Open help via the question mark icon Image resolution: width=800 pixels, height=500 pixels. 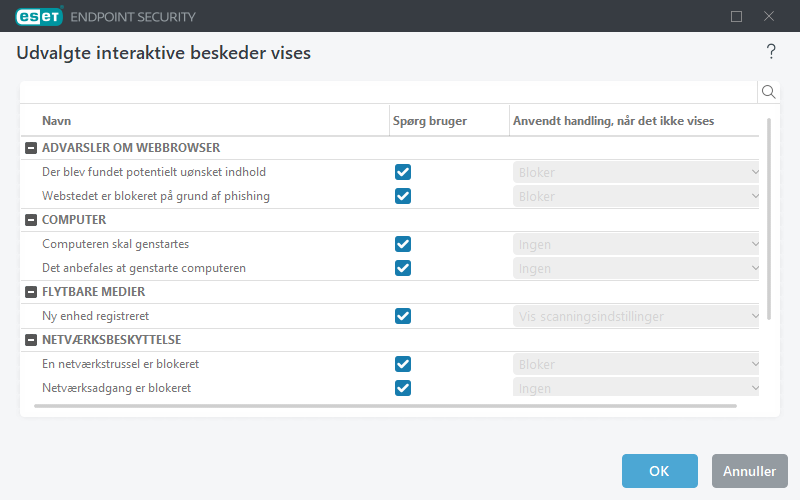click(x=771, y=52)
